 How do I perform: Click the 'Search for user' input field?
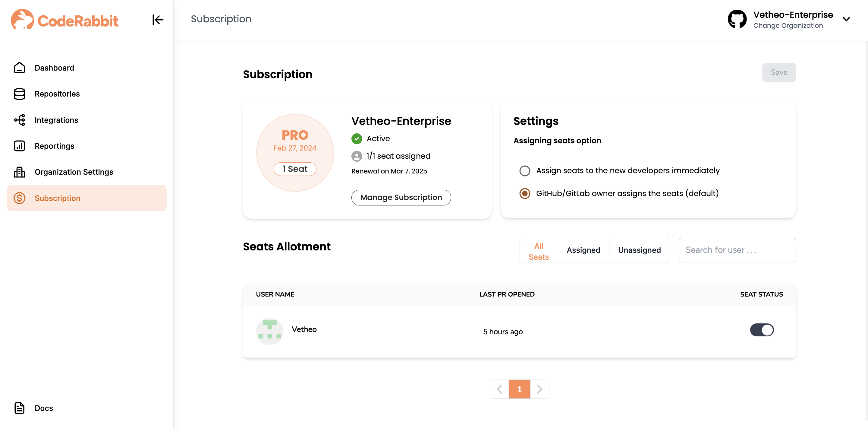pyautogui.click(x=737, y=250)
